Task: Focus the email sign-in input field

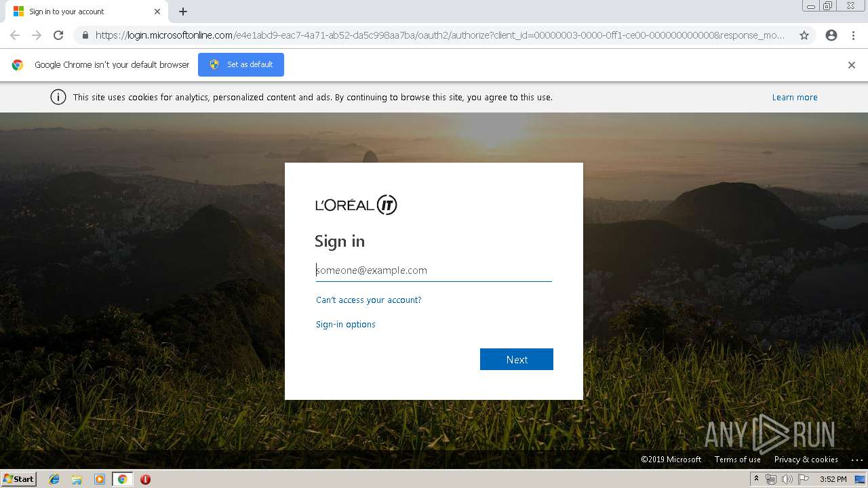Action: pos(434,270)
